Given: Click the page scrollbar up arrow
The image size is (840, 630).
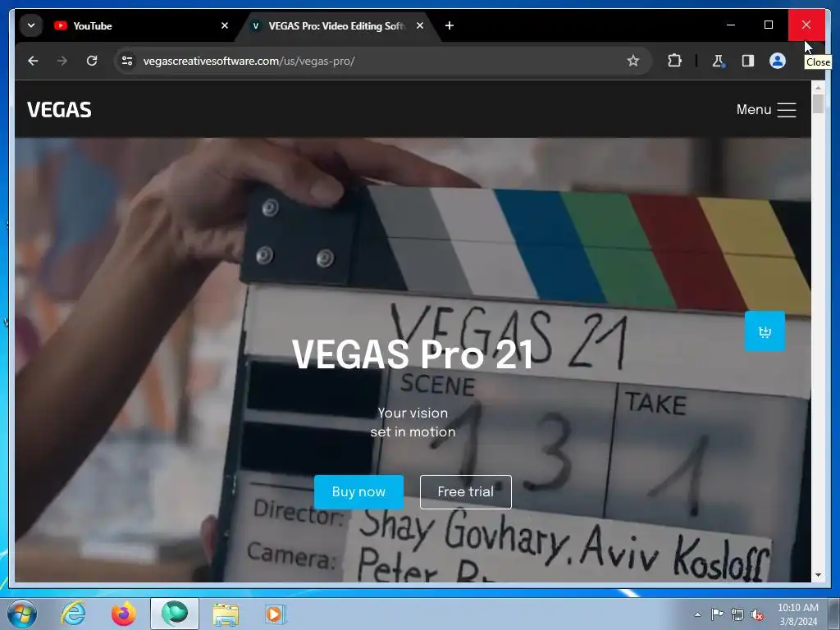Looking at the screenshot, I should coord(818,87).
